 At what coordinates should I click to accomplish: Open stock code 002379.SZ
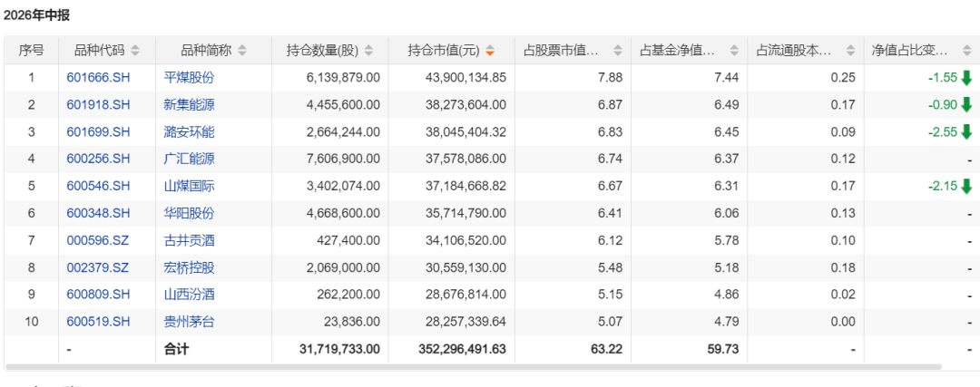pos(97,267)
